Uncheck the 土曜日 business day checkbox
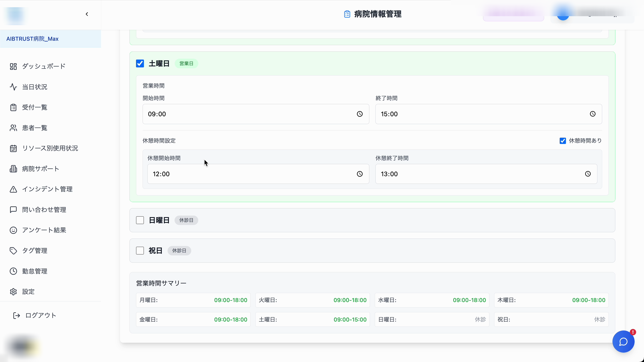The height and width of the screenshot is (362, 644). (x=140, y=63)
